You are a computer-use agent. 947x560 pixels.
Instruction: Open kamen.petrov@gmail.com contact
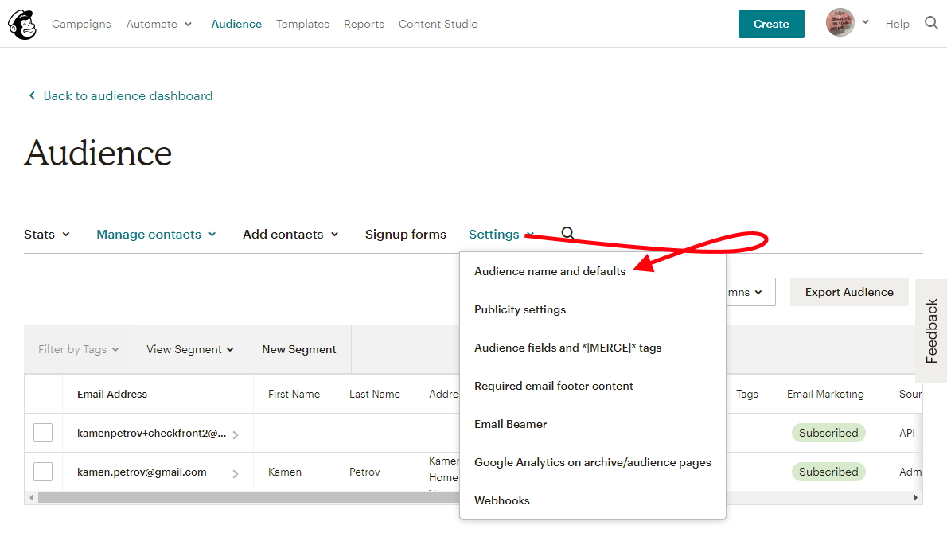point(142,472)
